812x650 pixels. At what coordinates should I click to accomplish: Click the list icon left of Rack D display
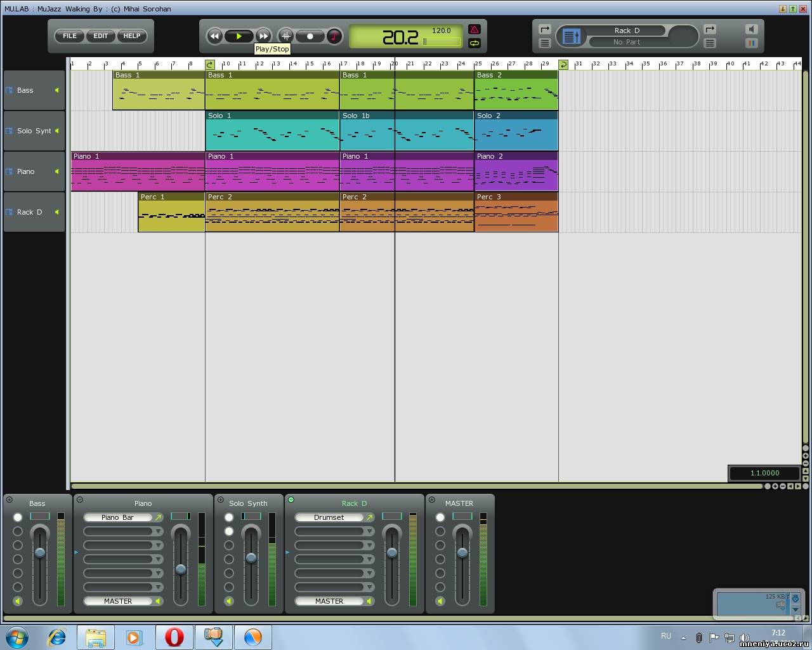tap(544, 43)
